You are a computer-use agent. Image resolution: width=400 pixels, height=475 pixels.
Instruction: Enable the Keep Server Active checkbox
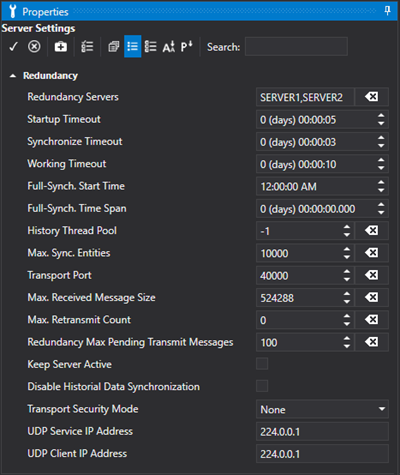pos(262,364)
